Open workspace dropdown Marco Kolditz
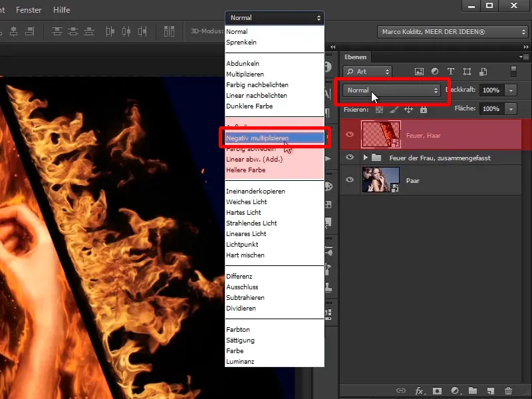This screenshot has width=532, height=399. (453, 32)
